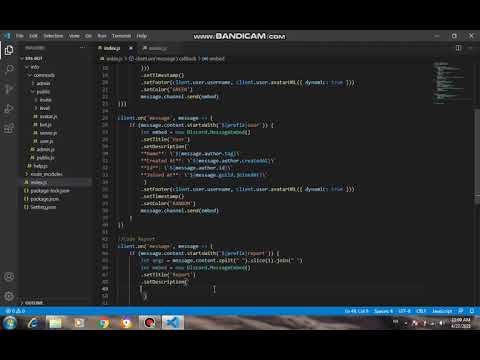The width and height of the screenshot is (480, 360).
Task: Click the volume icon in system tray
Action: coord(441,323)
